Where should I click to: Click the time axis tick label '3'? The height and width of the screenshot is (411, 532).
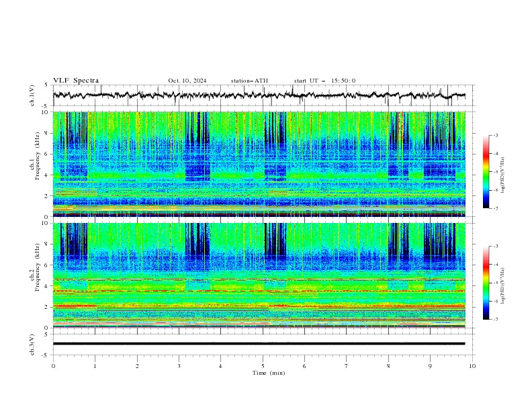179,366
